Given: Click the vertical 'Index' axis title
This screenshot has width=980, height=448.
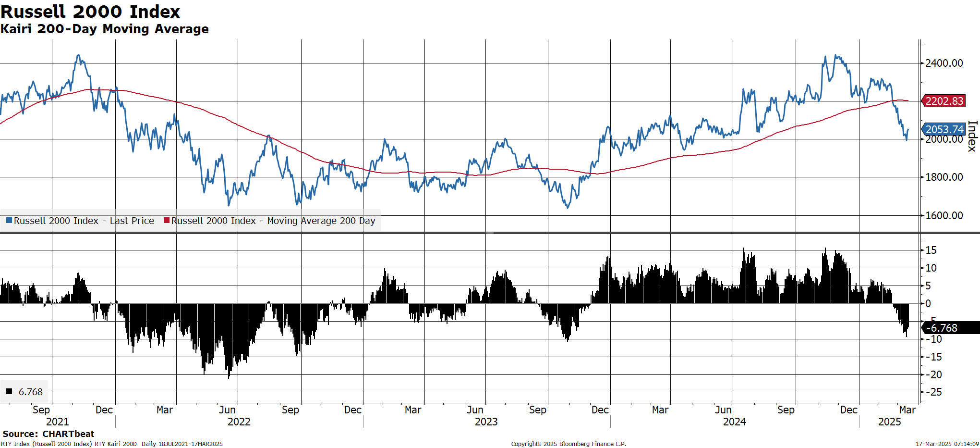Looking at the screenshot, I should click(972, 136).
